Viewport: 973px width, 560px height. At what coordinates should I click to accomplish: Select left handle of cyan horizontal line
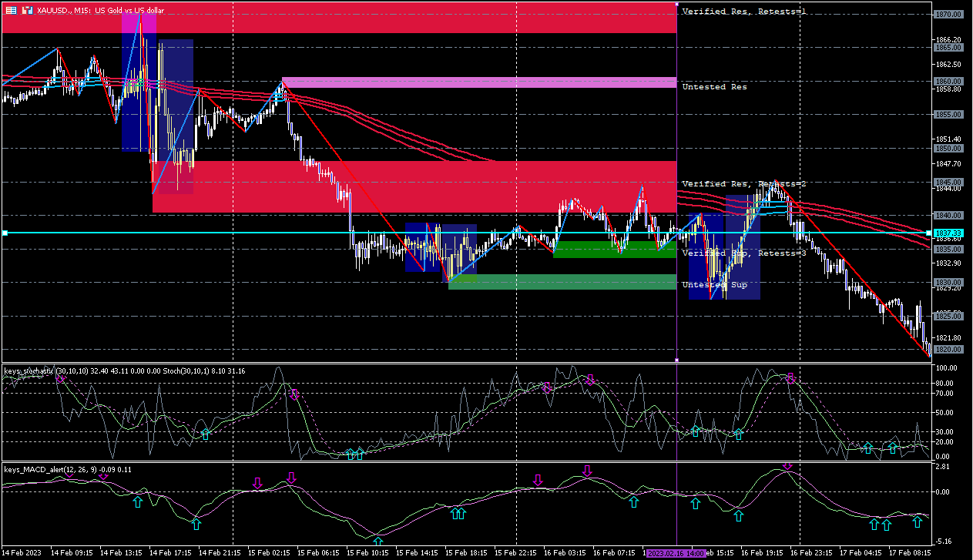[5, 233]
